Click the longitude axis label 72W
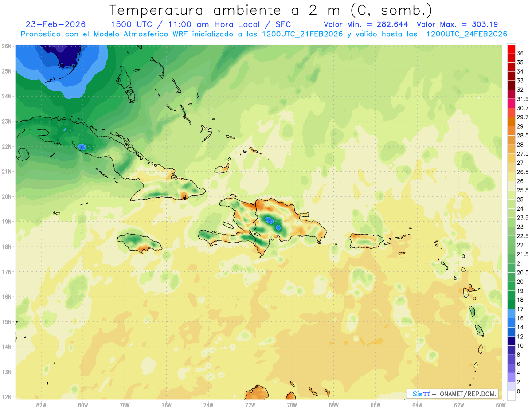The height and width of the screenshot is (411, 532). (250, 405)
